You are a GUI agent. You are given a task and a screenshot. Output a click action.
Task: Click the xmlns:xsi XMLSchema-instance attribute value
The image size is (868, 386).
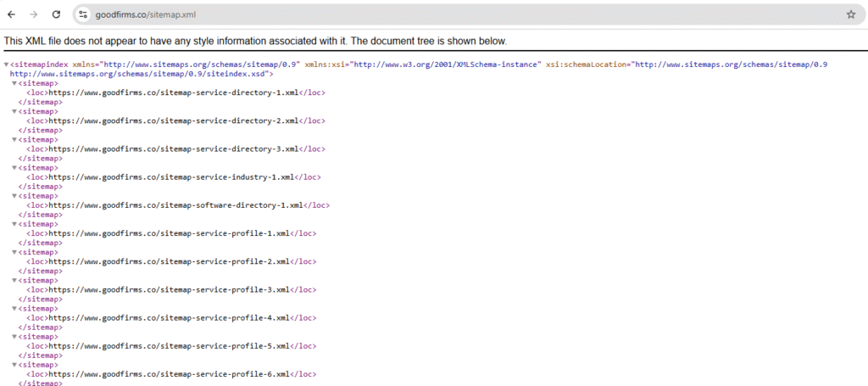[445, 64]
